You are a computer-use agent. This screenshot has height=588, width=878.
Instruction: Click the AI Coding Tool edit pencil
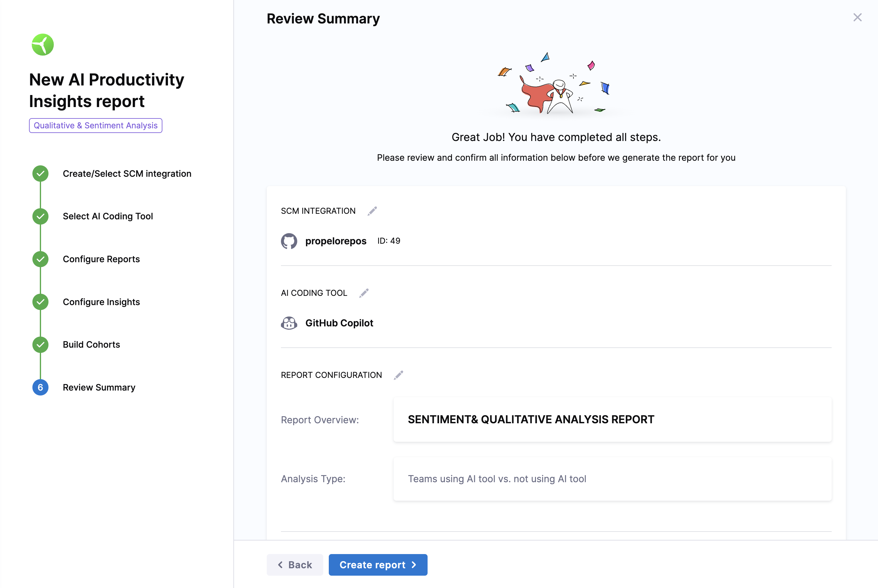[364, 293]
